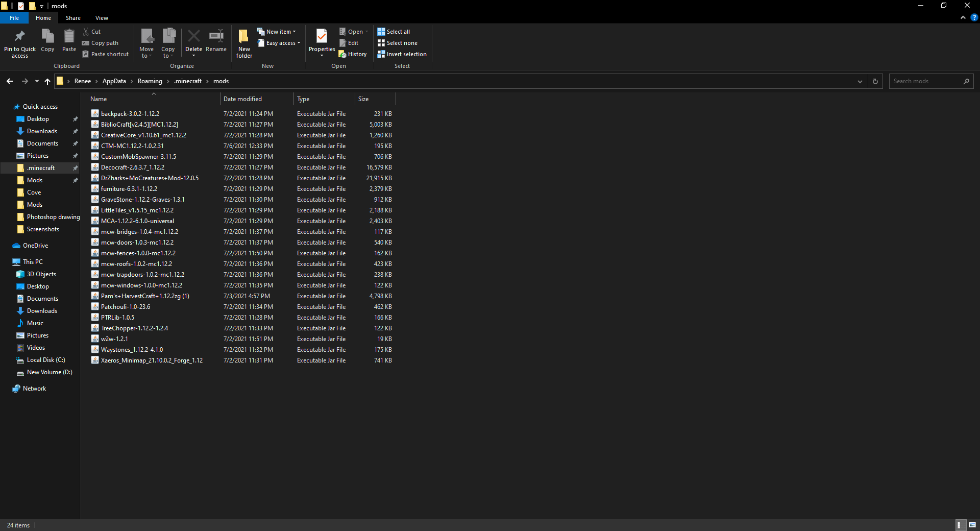Open the address bar history dropdown

tap(860, 81)
